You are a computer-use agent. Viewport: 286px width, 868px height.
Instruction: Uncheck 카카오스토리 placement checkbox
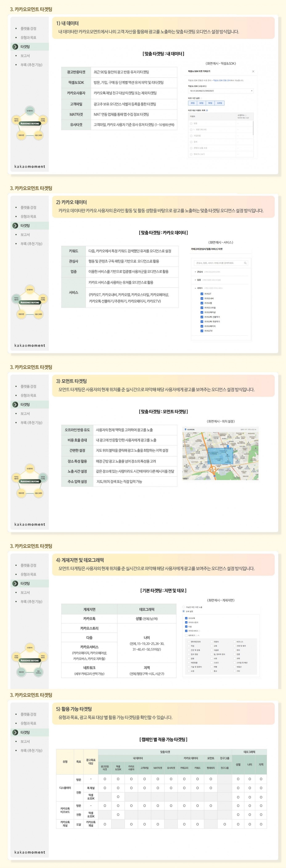(x=186, y=622)
